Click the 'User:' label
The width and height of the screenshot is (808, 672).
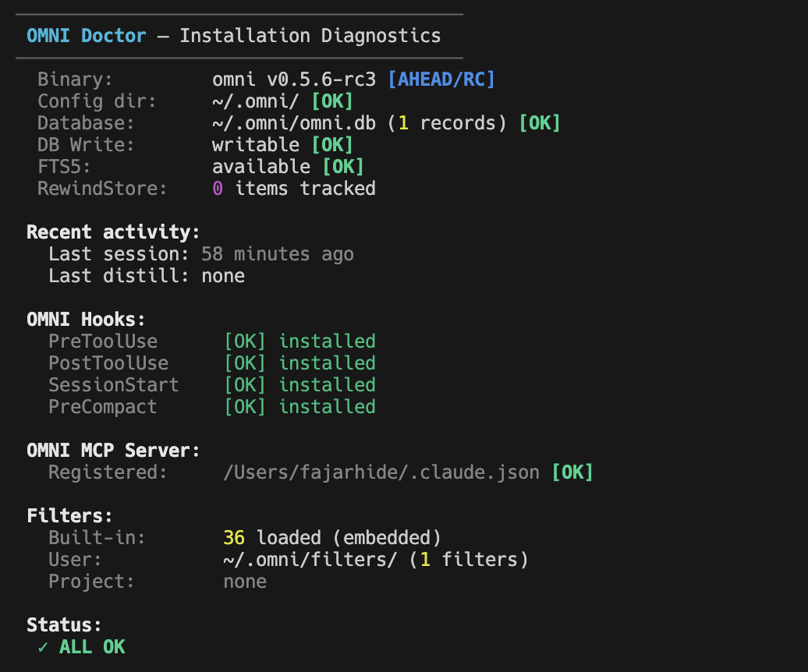(x=75, y=560)
